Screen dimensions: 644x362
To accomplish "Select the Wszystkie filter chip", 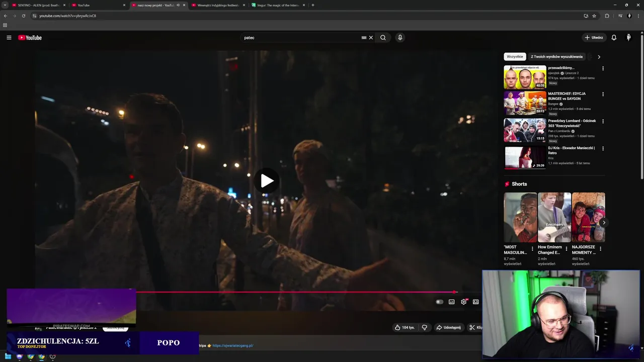I will coord(515,57).
